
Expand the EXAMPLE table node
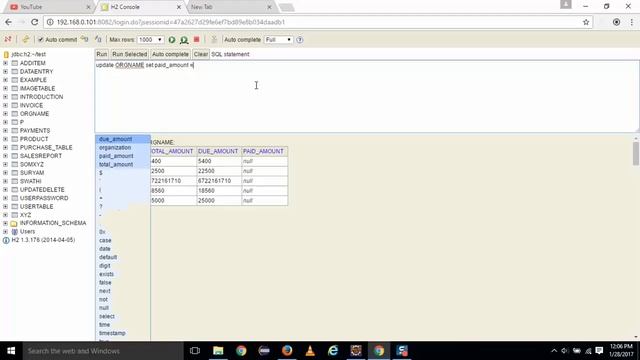point(5,80)
